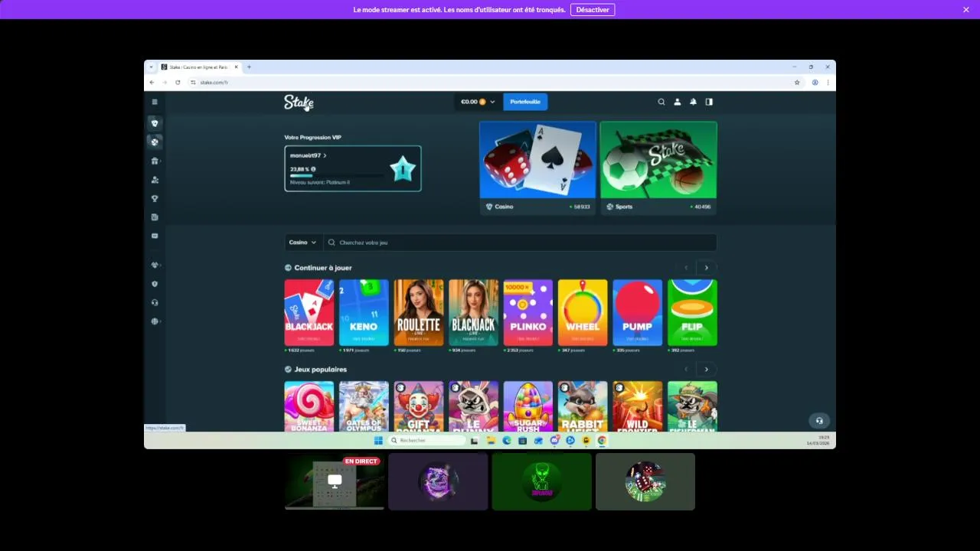The image size is (980, 551).
Task: Open the €0.00 balance currency dropdown
Action: [x=478, y=102]
